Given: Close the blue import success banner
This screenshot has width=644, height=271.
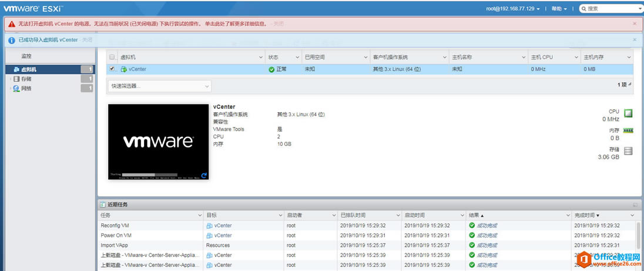Looking at the screenshot, I should pos(635,40).
